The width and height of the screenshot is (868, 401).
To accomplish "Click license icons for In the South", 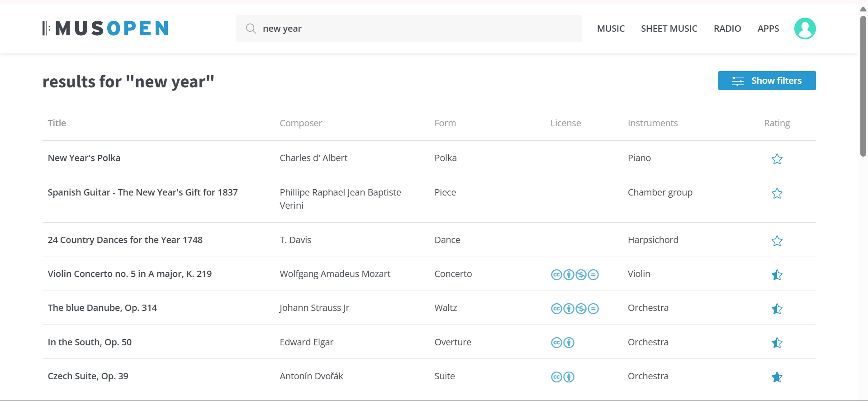I will (x=562, y=343).
